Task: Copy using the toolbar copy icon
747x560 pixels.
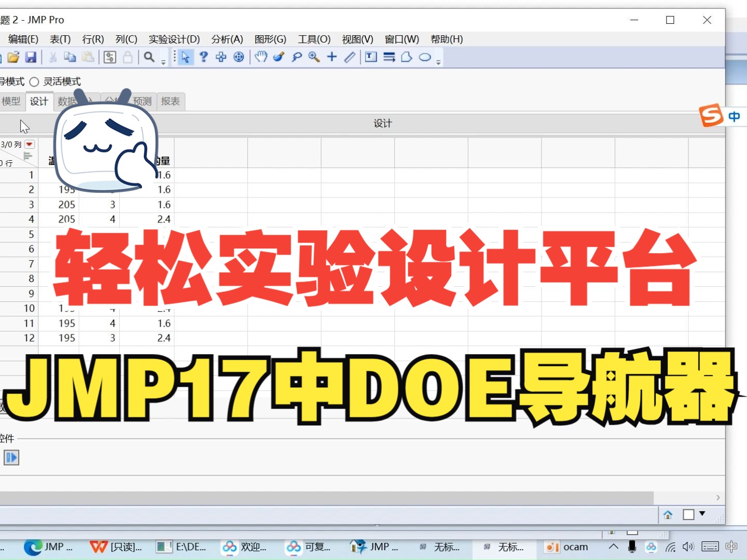Action: 70,57
